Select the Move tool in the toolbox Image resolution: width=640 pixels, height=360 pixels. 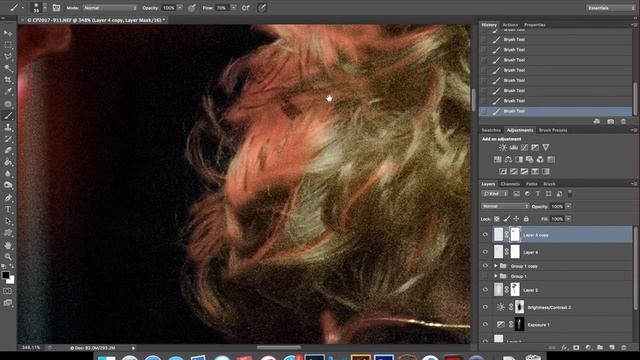coord(8,33)
